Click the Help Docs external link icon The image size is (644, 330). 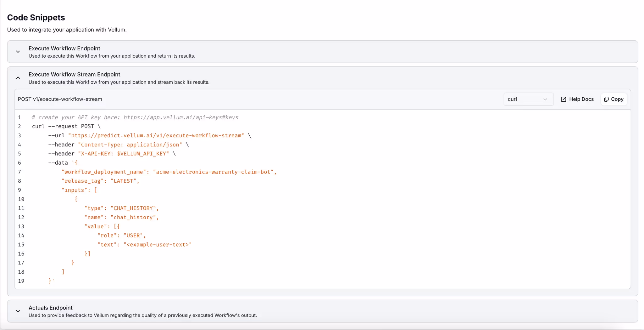click(x=563, y=99)
